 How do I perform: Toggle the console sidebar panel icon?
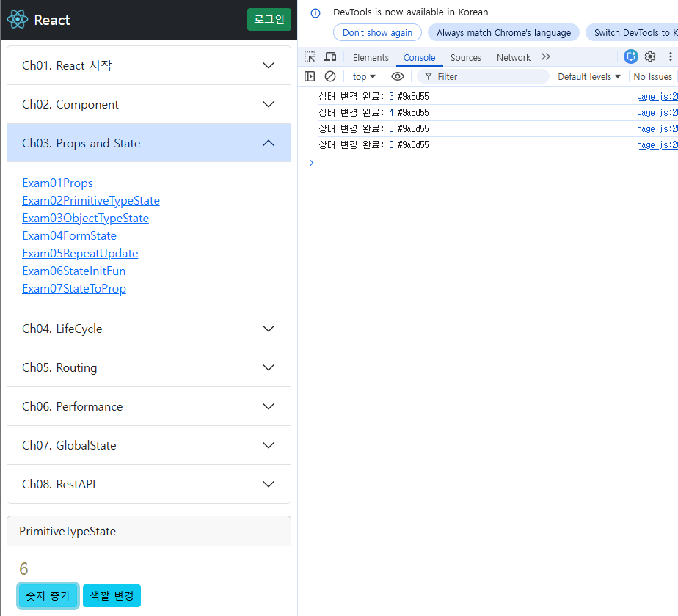point(310,76)
